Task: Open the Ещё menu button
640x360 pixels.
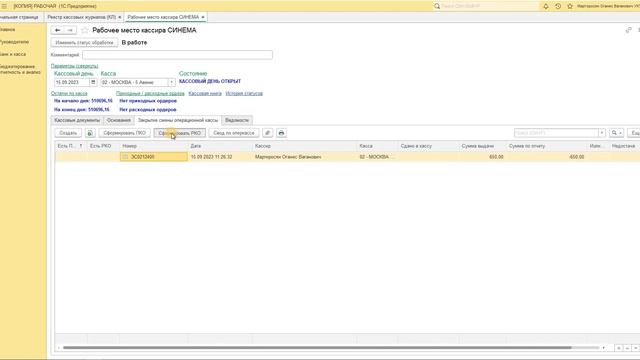Action: click(x=634, y=133)
